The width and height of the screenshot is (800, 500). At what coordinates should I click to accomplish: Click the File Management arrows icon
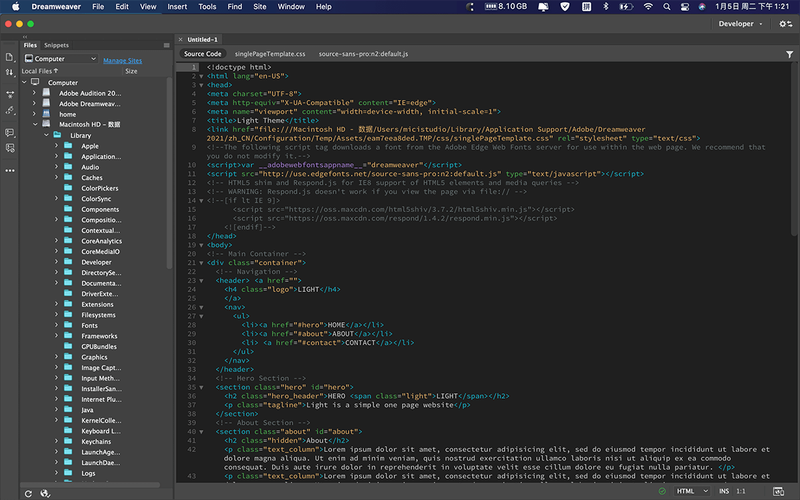pos(9,72)
